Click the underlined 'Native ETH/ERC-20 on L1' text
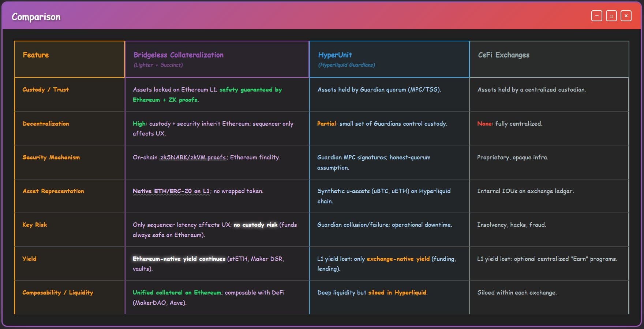The image size is (644, 329). click(x=171, y=191)
